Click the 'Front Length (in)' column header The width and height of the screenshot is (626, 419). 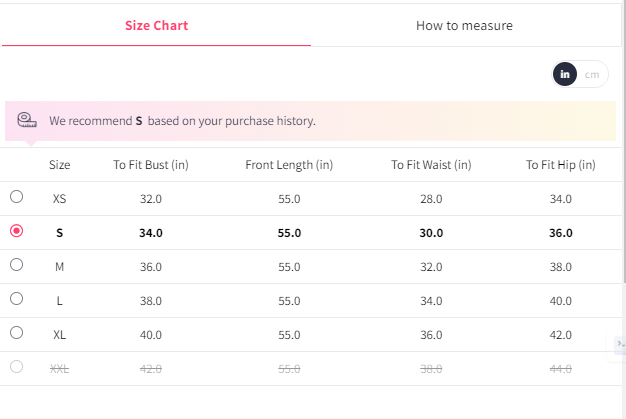tap(289, 165)
